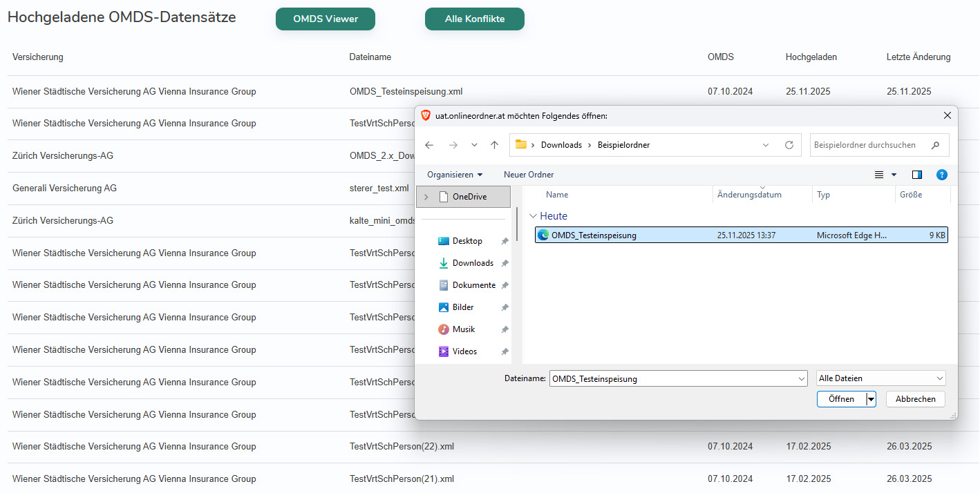Click OMDS_Testeinspeisung.xml in the page table
This screenshot has width=980, height=493.
tap(406, 91)
